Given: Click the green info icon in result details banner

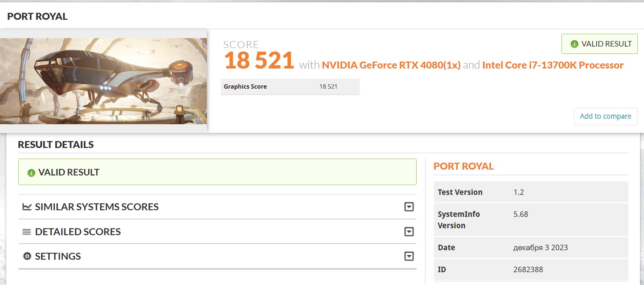Looking at the screenshot, I should tap(31, 173).
